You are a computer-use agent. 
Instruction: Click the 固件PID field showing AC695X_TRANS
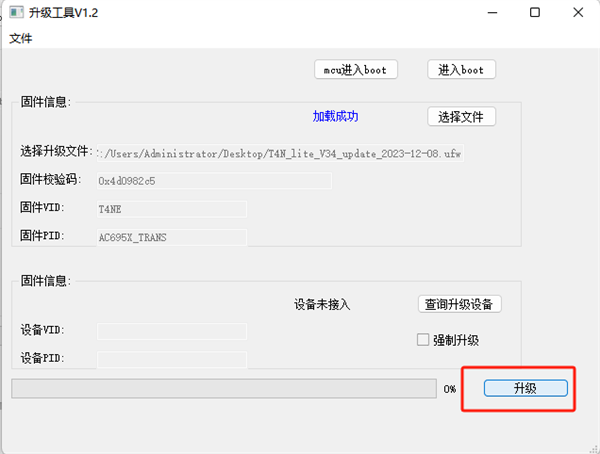(171, 237)
